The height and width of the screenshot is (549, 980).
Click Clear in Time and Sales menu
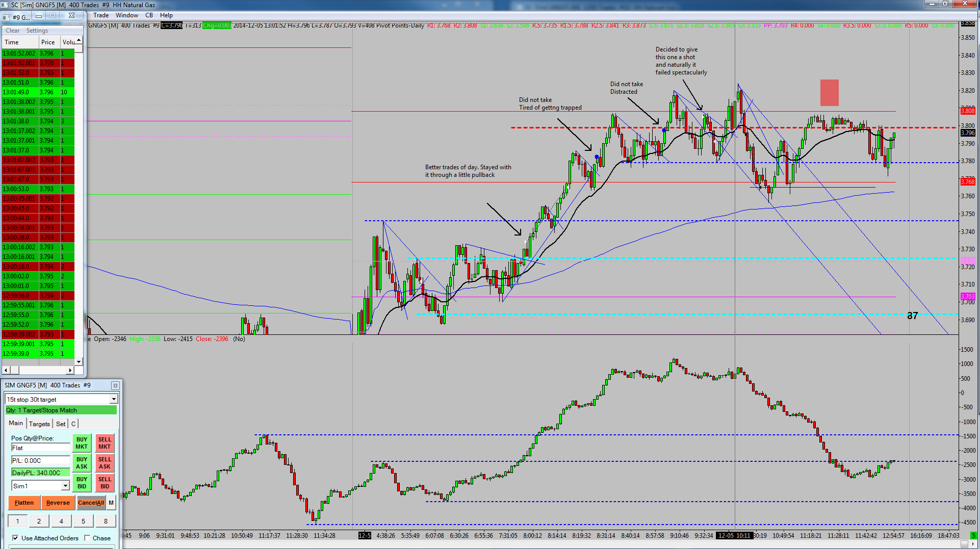coord(13,31)
